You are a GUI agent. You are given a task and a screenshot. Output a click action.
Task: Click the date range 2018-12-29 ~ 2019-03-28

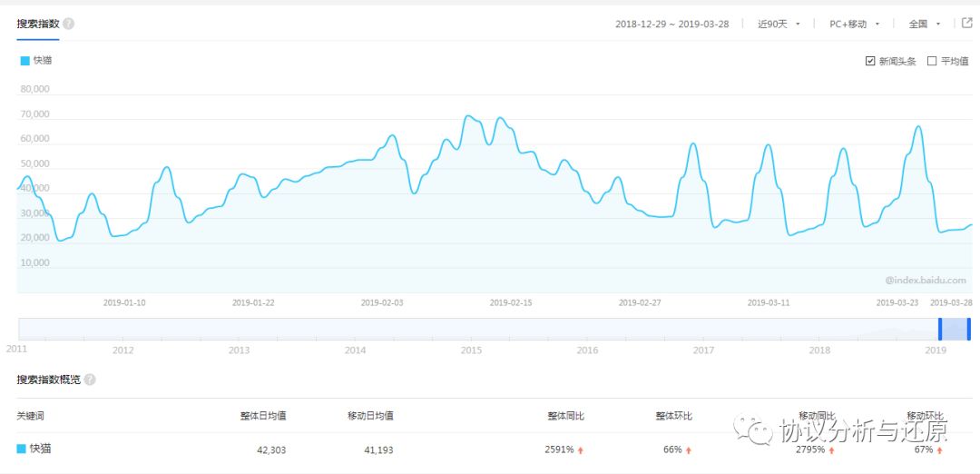tap(671, 24)
